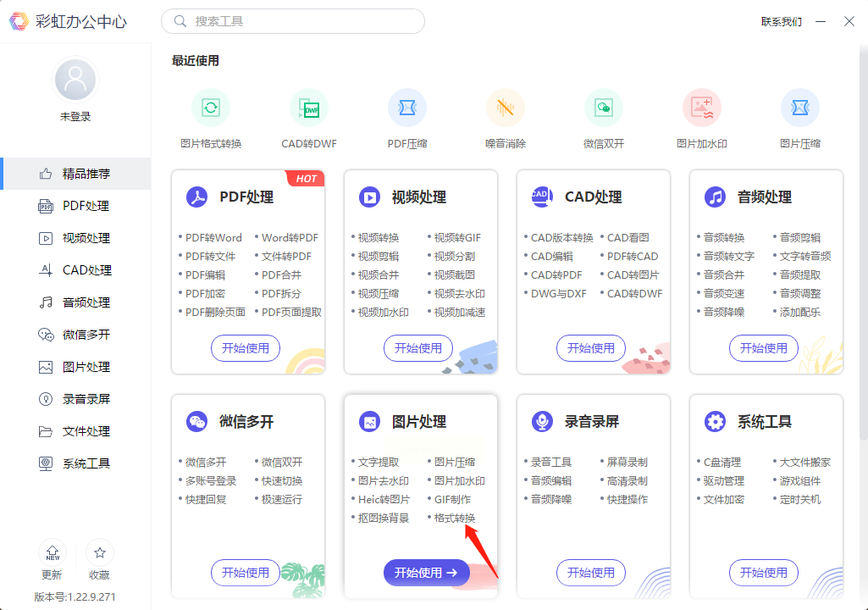
Task: Click 开始使用 on the CAD处理 card
Action: point(590,348)
